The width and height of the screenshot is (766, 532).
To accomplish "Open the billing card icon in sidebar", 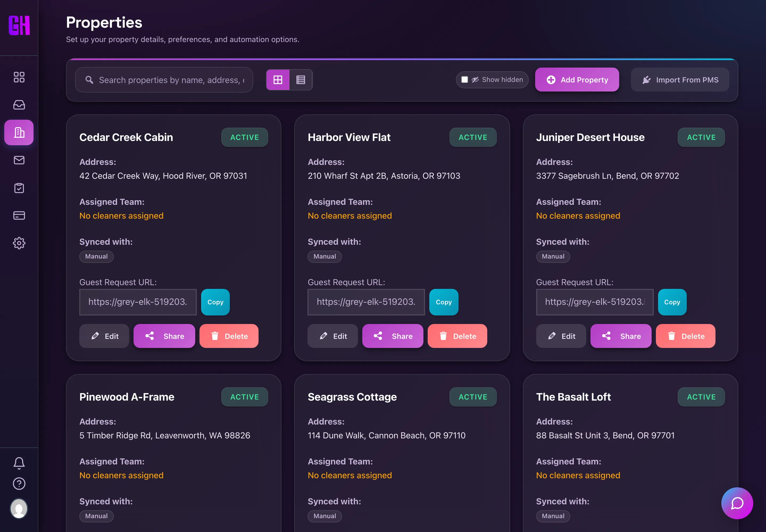I will 19,215.
